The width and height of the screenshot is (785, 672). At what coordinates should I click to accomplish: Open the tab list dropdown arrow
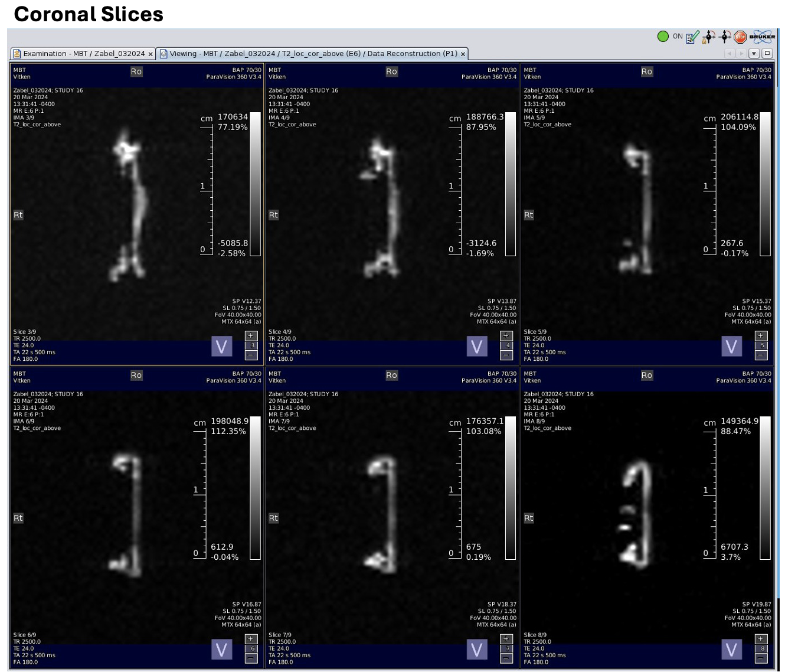(x=754, y=53)
